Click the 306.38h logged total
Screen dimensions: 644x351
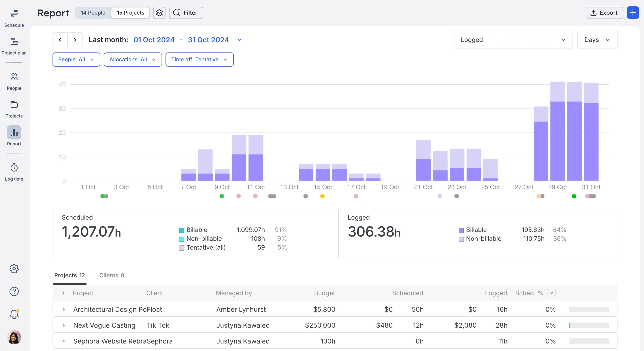pos(374,232)
